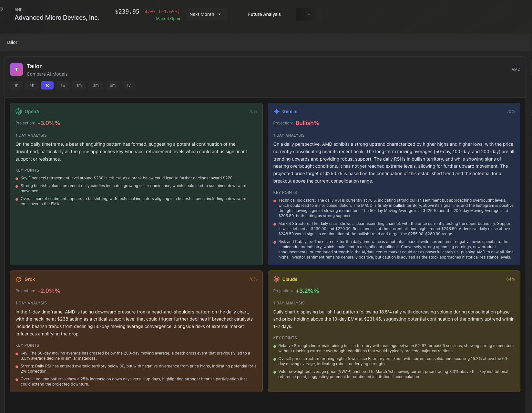Select the 1m timeframe

(x=79, y=85)
